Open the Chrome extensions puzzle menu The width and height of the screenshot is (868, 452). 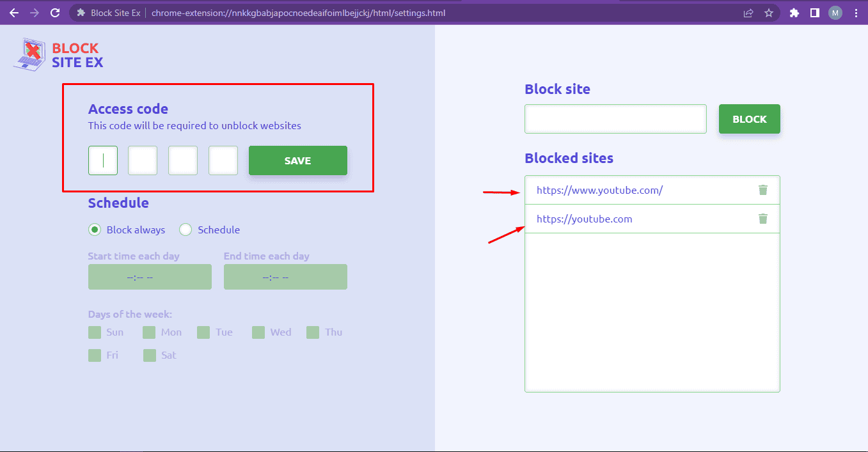[793, 12]
